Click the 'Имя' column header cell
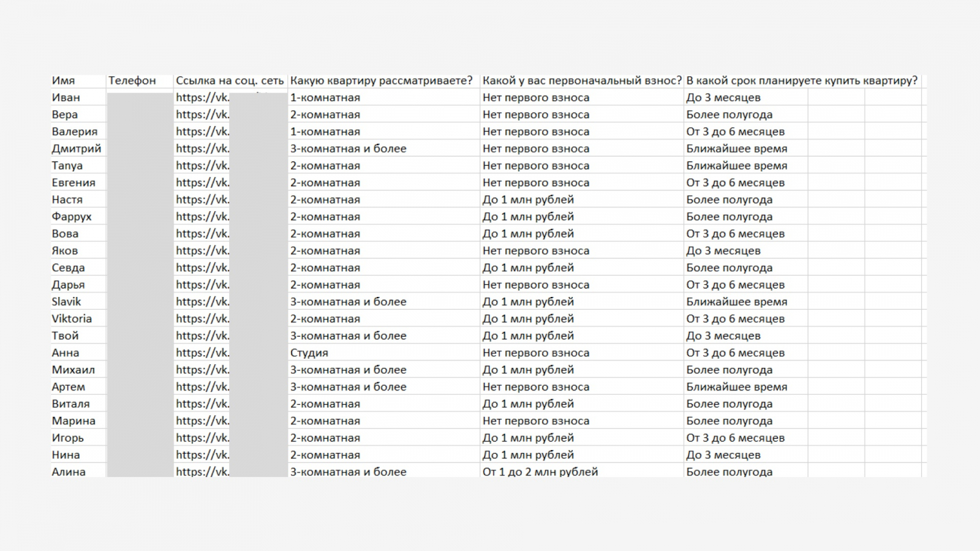 pos(64,81)
